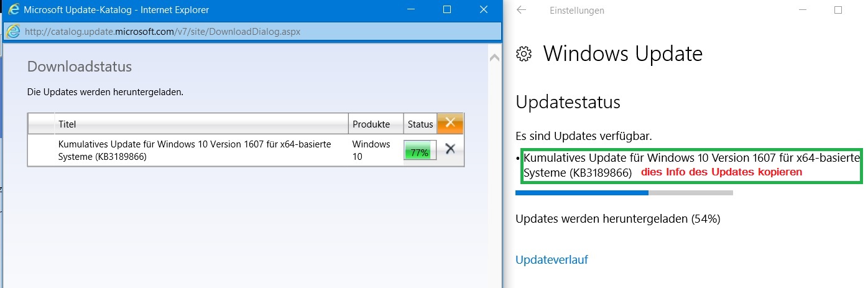Screen dimensions: 868x288
Task: Click 'Die Updates werden heruntergeladen.' text
Action: pos(105,92)
